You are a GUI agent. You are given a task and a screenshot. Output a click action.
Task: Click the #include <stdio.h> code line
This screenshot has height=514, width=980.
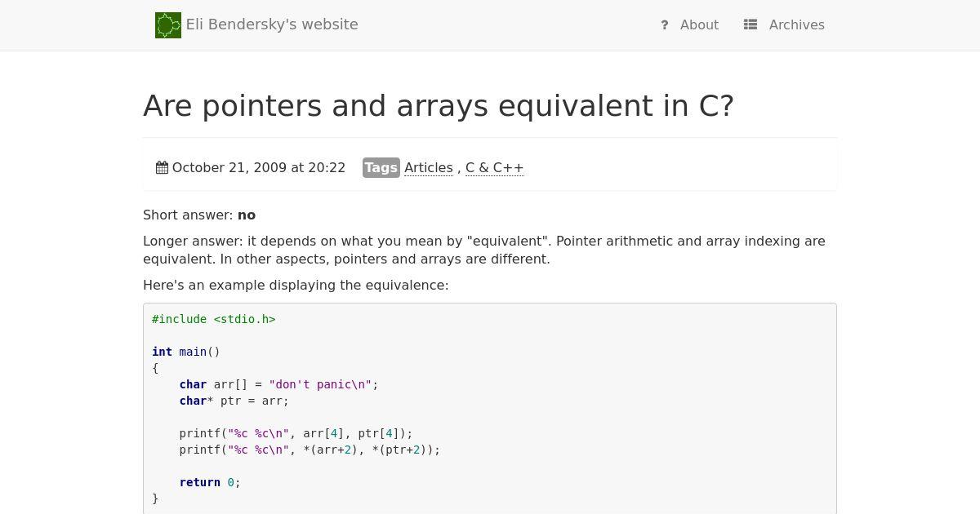click(x=214, y=319)
